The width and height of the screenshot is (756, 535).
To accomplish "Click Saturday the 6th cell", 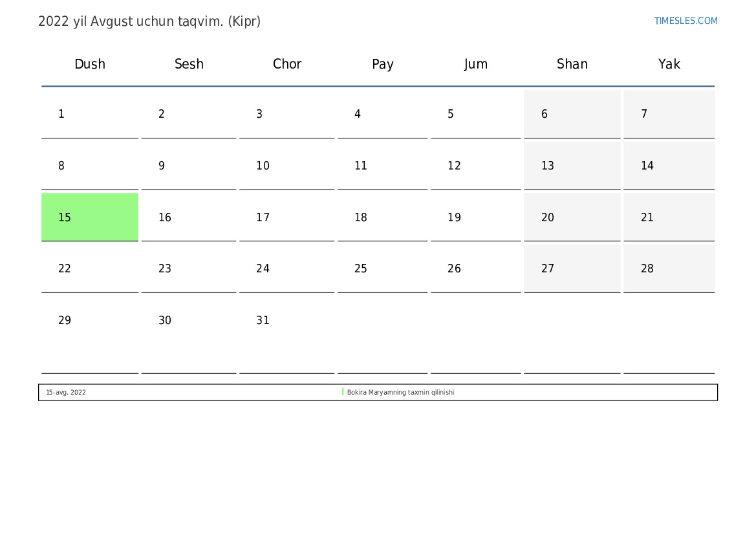I will coord(572,115).
